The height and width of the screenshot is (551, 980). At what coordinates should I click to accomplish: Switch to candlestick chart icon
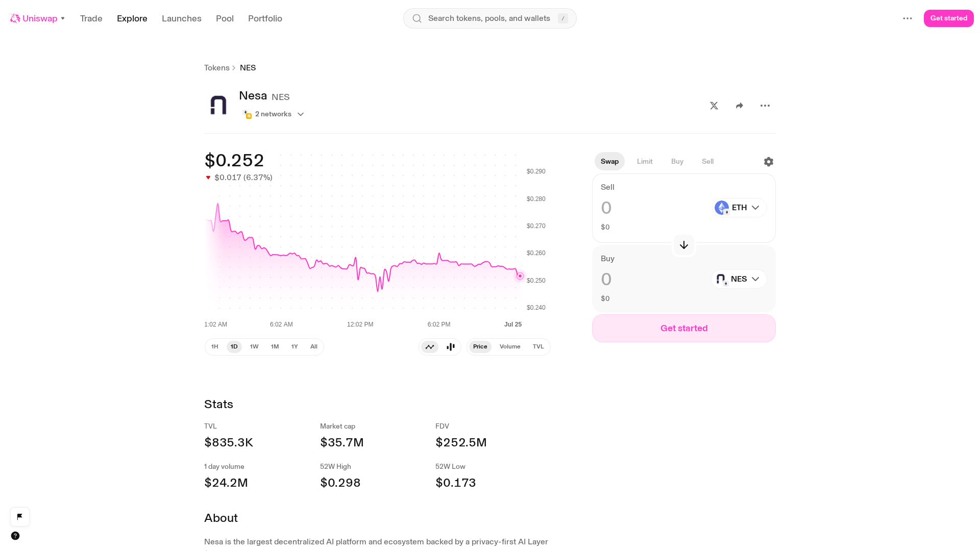[451, 347]
